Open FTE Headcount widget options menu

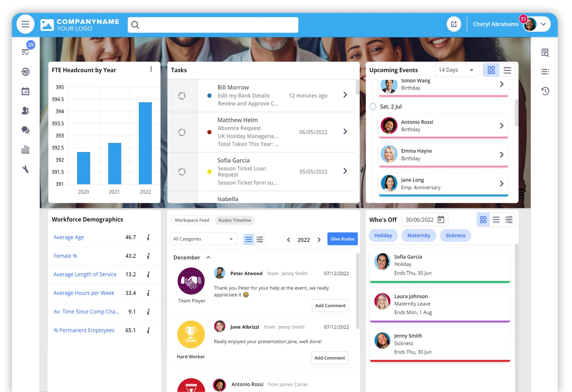pyautogui.click(x=151, y=69)
